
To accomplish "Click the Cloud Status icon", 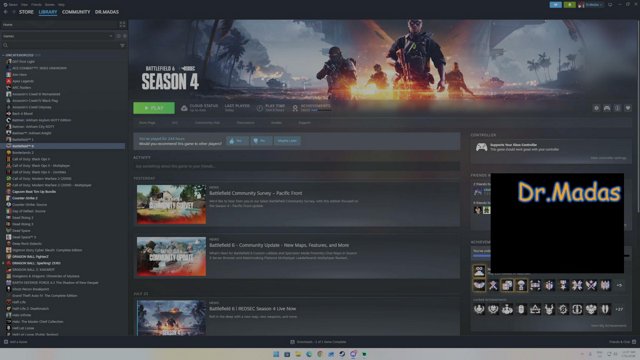I will pyautogui.click(x=184, y=108).
